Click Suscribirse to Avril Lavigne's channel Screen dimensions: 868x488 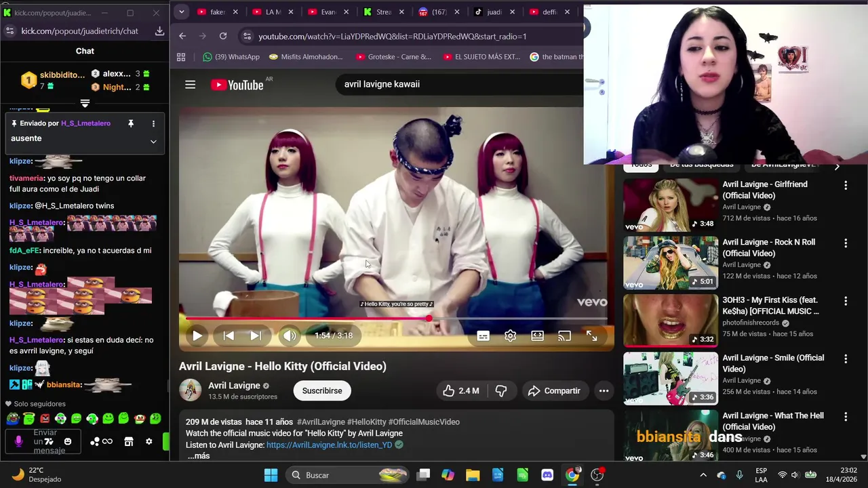(x=322, y=390)
